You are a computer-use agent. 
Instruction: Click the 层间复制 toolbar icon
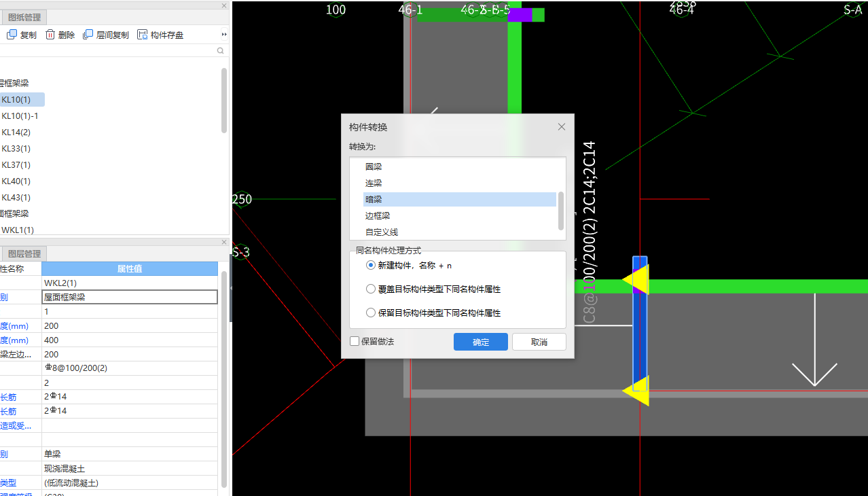tap(88, 35)
